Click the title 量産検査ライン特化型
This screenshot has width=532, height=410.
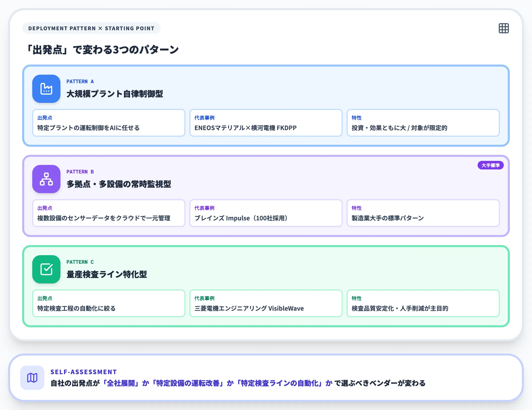107,274
